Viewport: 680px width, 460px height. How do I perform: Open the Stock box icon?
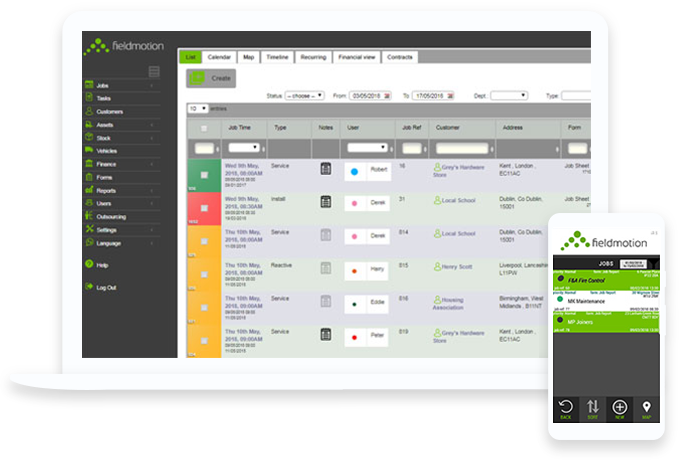coord(89,137)
